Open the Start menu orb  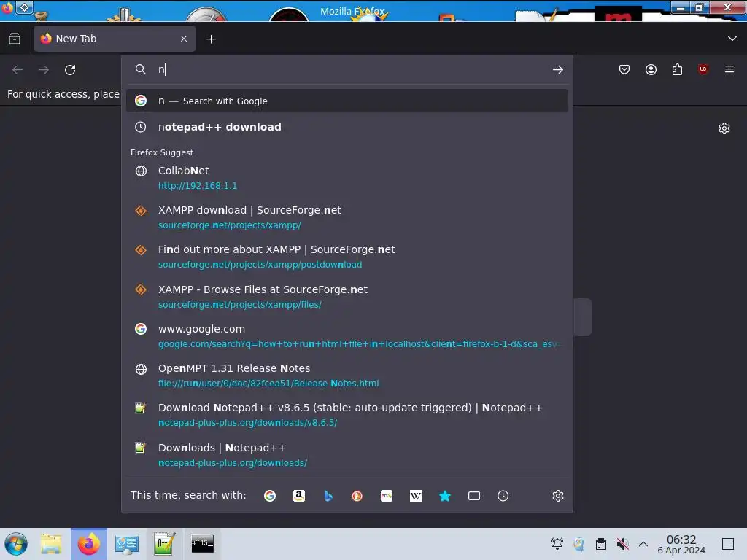point(16,544)
